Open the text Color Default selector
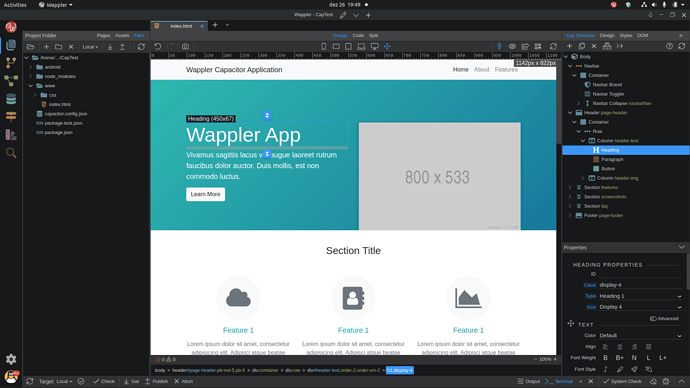Image resolution: width=690 pixels, height=388 pixels. [x=641, y=336]
